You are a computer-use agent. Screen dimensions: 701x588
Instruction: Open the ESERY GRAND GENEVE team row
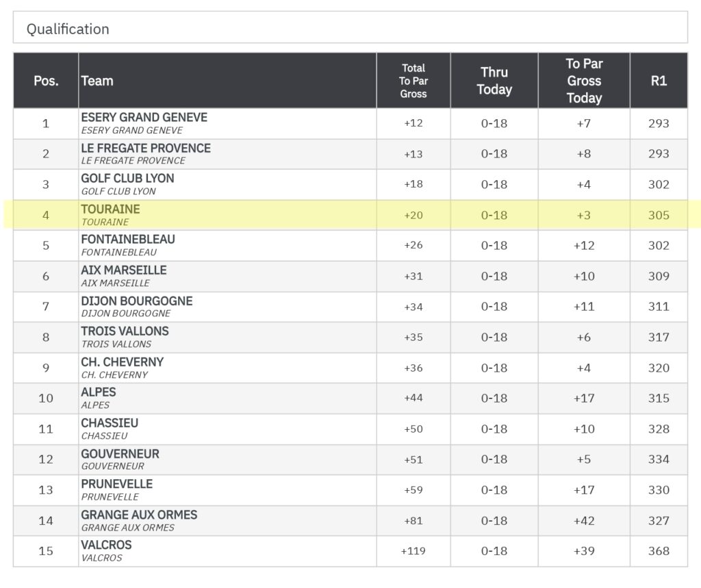click(x=144, y=118)
